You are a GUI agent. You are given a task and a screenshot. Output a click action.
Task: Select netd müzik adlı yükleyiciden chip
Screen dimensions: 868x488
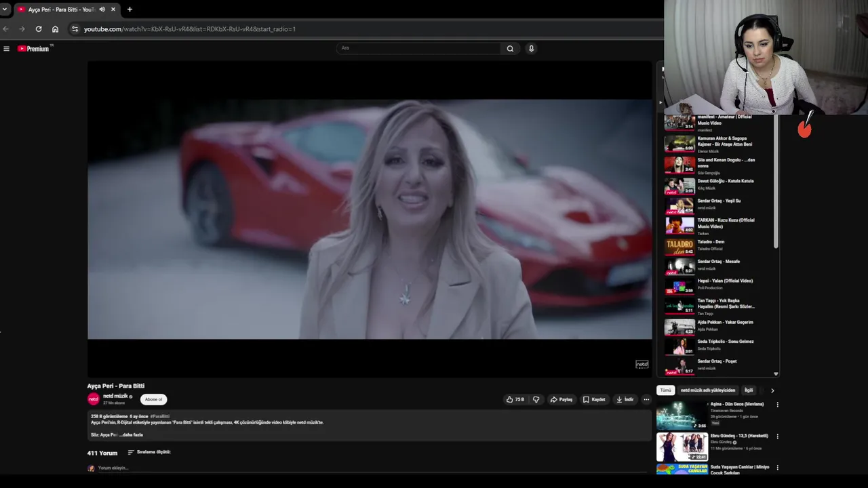707,390
